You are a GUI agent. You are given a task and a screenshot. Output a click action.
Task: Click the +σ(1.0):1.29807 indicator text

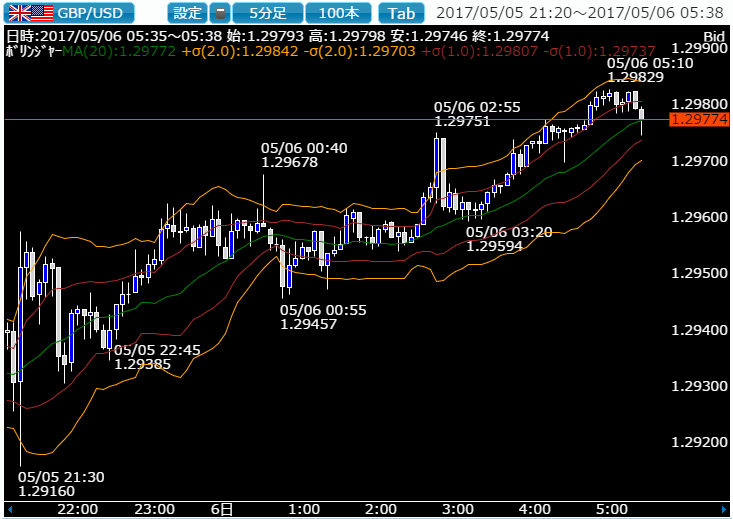click(x=480, y=51)
